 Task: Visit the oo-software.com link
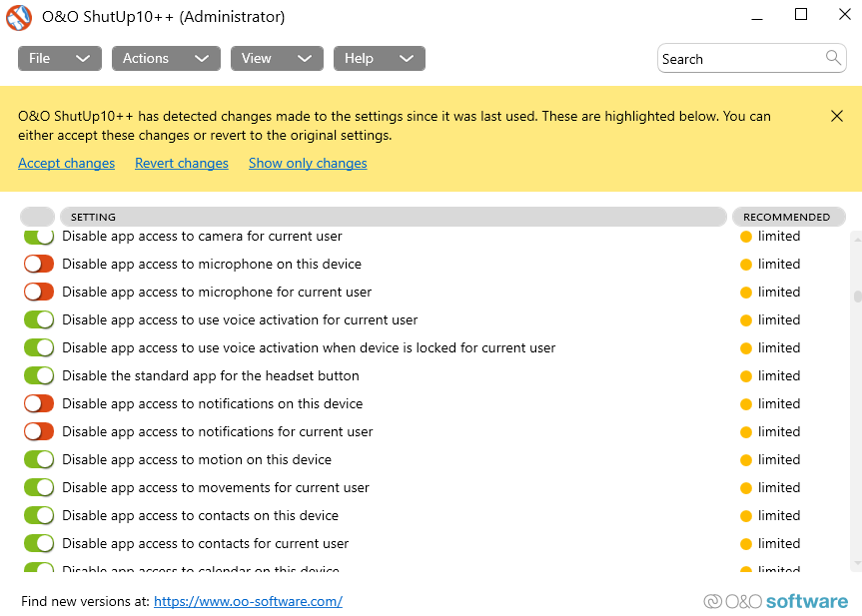[x=248, y=601]
